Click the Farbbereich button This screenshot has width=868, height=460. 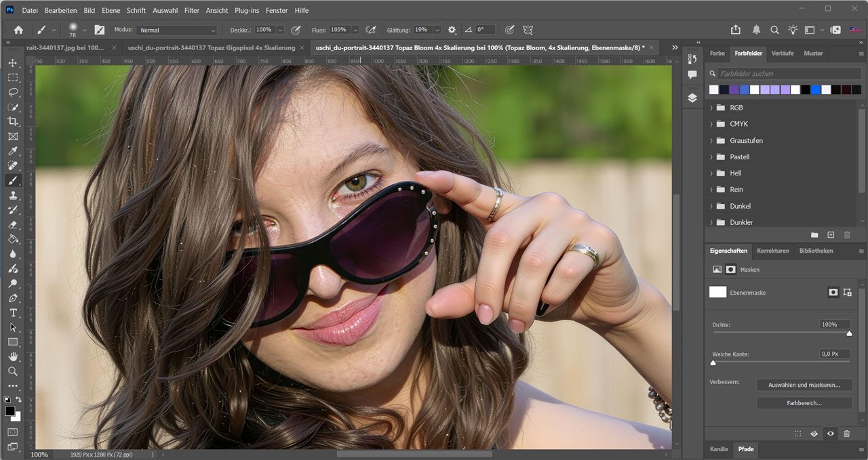[x=804, y=402]
